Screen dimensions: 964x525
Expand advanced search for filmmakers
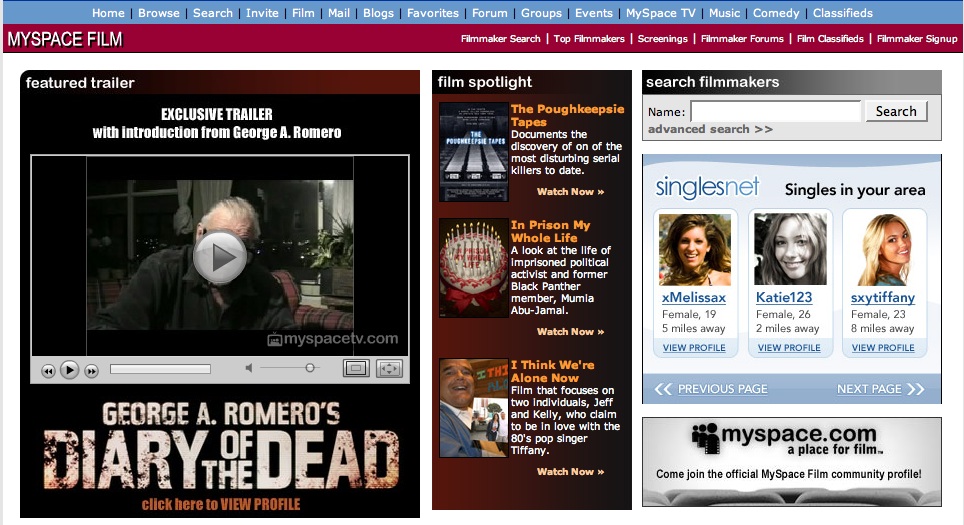tap(710, 129)
